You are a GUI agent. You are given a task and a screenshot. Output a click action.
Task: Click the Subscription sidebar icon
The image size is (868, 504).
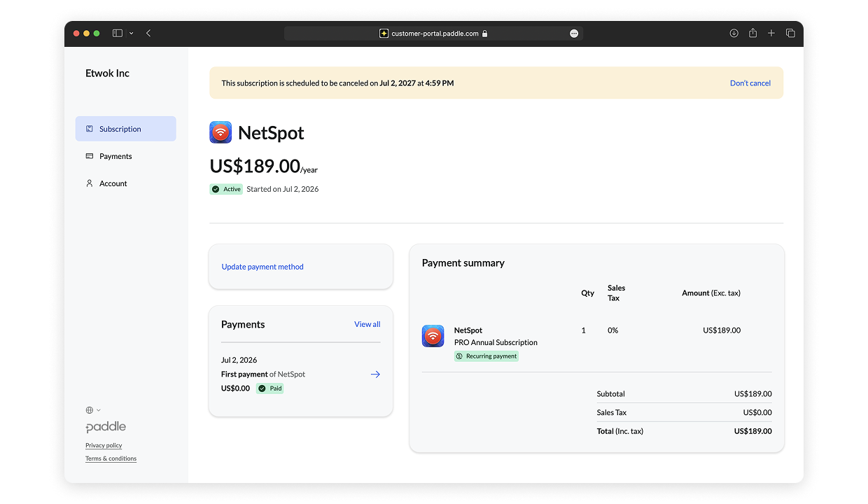[x=90, y=129]
